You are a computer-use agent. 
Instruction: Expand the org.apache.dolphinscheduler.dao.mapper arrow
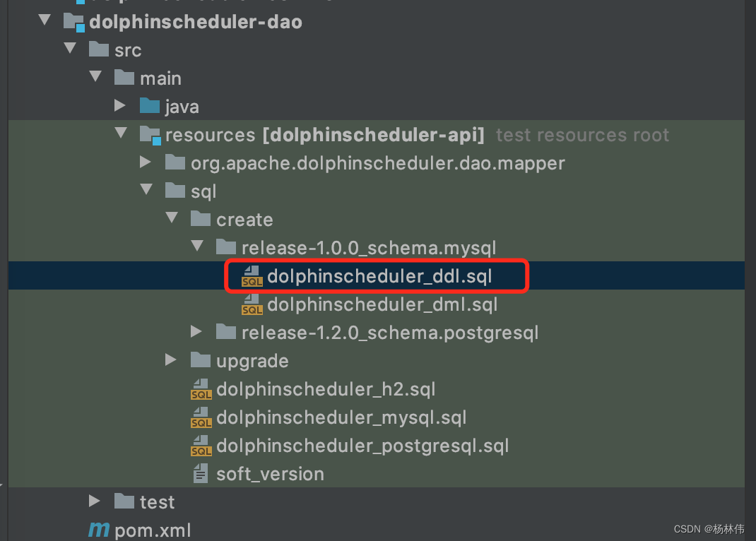pos(145,162)
